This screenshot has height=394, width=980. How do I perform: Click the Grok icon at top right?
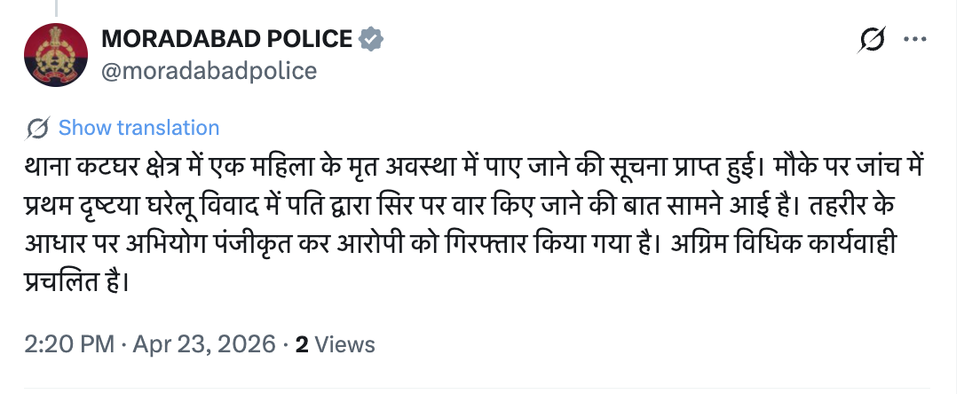pos(873,41)
